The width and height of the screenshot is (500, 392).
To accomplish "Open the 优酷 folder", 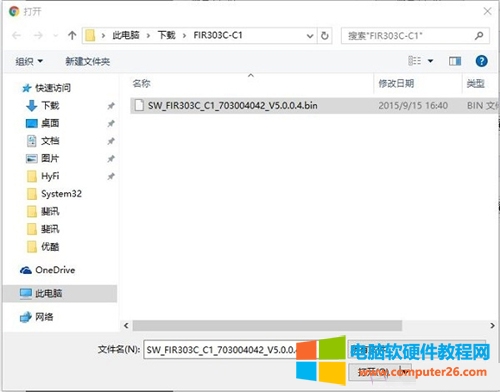I will [50, 247].
